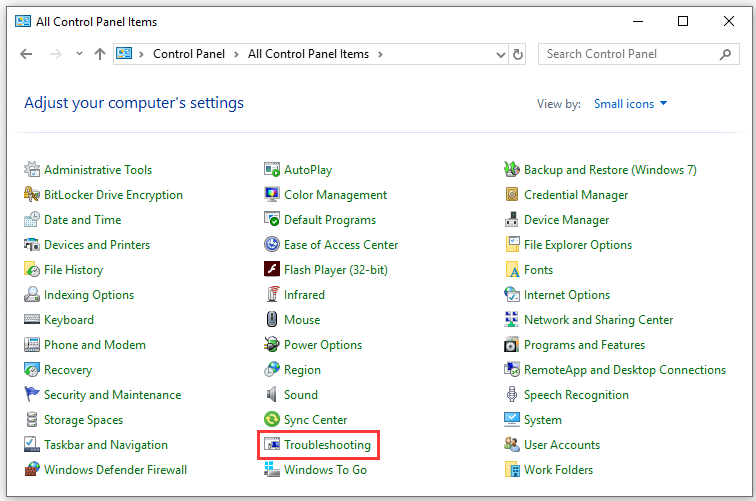The width and height of the screenshot is (756, 501).
Task: Click the Devices and Printers icon
Action: tap(32, 244)
